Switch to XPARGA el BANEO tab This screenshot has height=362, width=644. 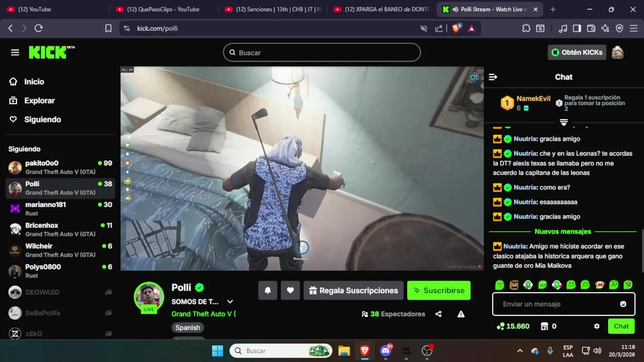381,9
